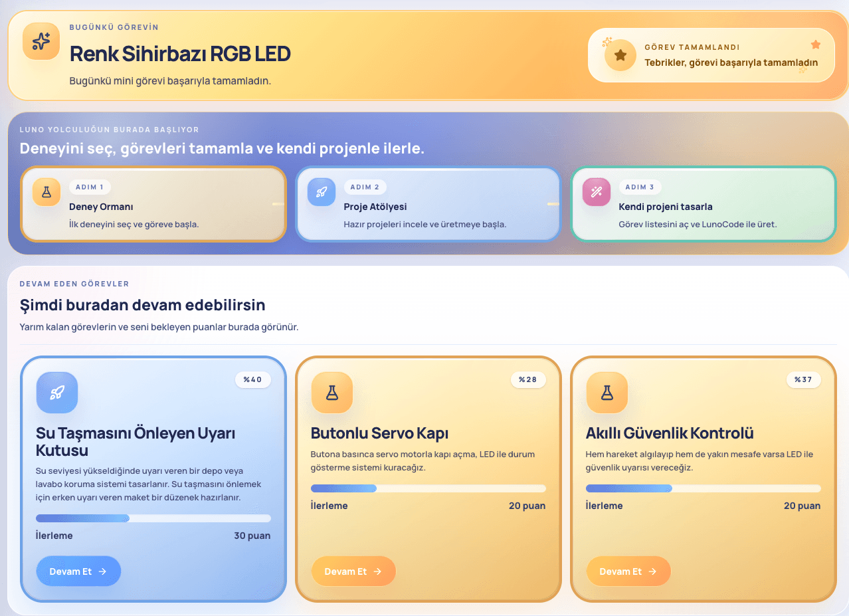
Task: Click the star icon in Görev Tamamlandı badge
Action: 620,55
